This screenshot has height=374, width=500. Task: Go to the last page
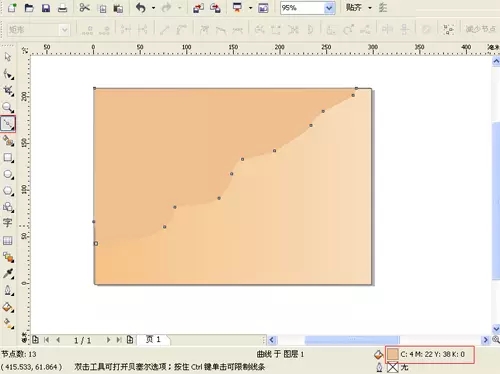pyautogui.click(x=119, y=340)
